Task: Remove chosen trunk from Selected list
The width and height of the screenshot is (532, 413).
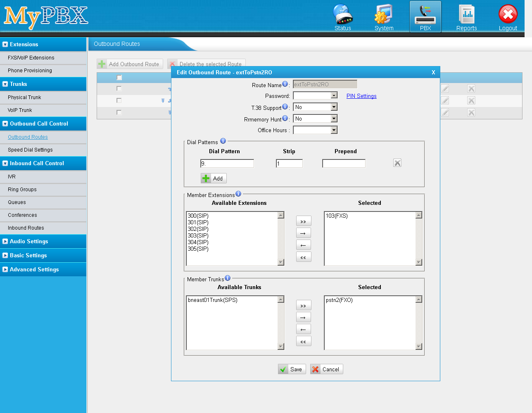Action: tap(304, 329)
